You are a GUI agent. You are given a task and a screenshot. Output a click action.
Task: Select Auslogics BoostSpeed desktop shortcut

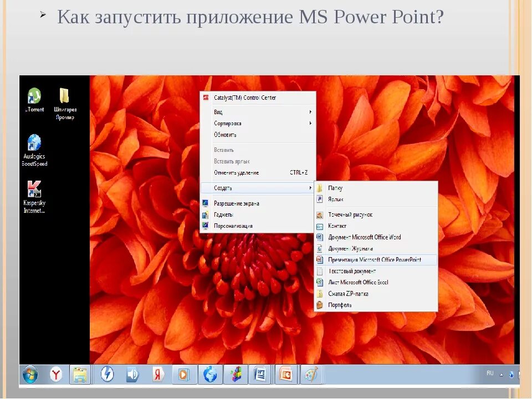[x=34, y=150]
